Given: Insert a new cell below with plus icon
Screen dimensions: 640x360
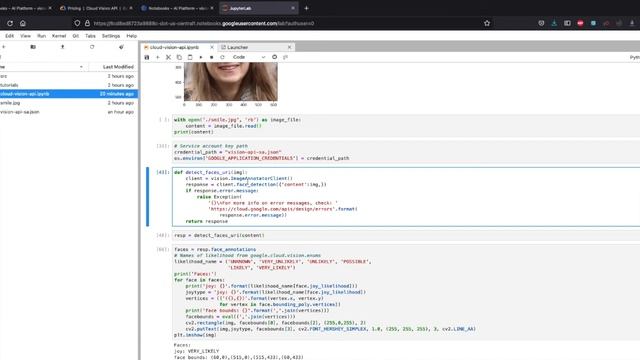Looking at the screenshot, I should (x=158, y=57).
